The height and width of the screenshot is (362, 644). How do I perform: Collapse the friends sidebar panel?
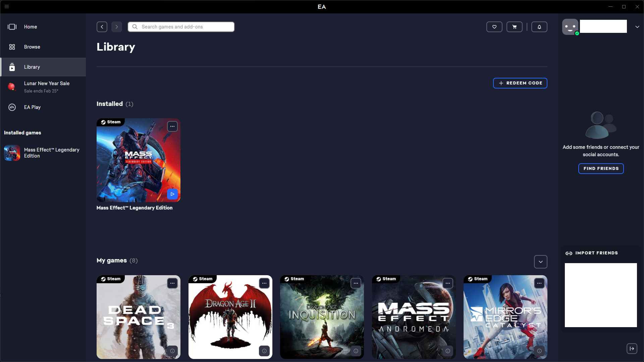[632, 349]
